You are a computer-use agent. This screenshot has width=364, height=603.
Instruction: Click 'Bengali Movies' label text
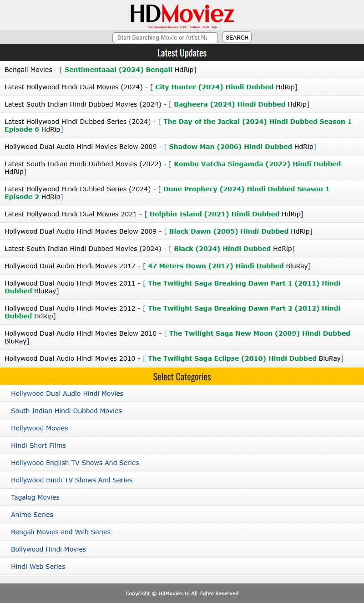(28, 70)
